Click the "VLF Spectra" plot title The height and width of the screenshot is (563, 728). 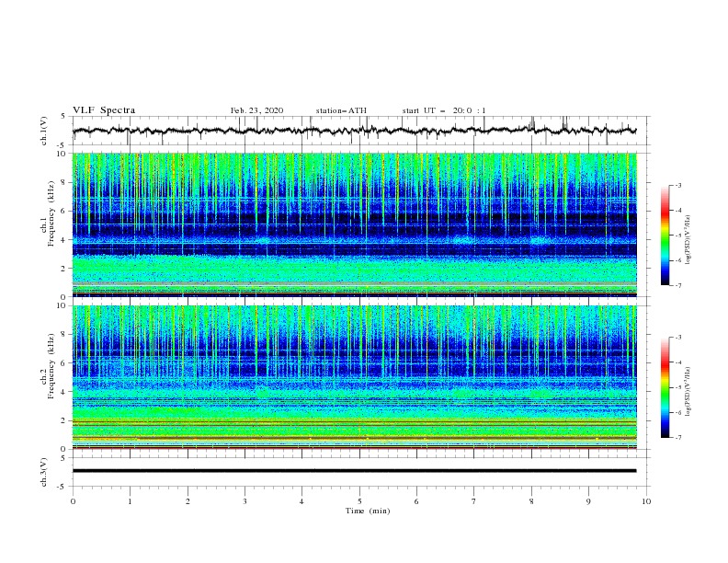coord(104,110)
